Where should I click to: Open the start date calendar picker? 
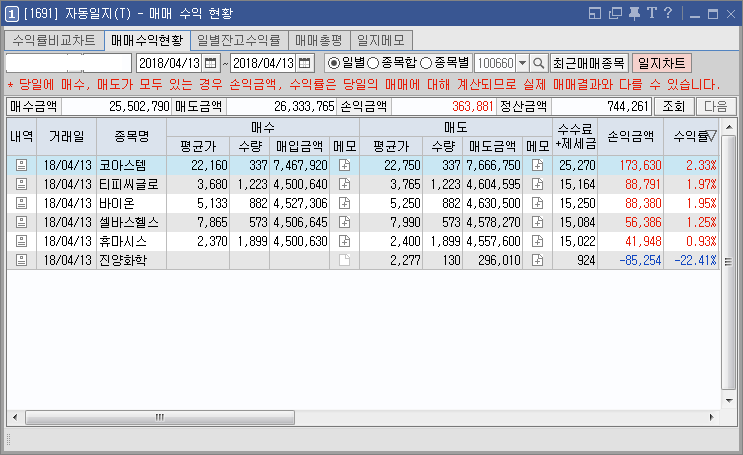tap(210, 63)
